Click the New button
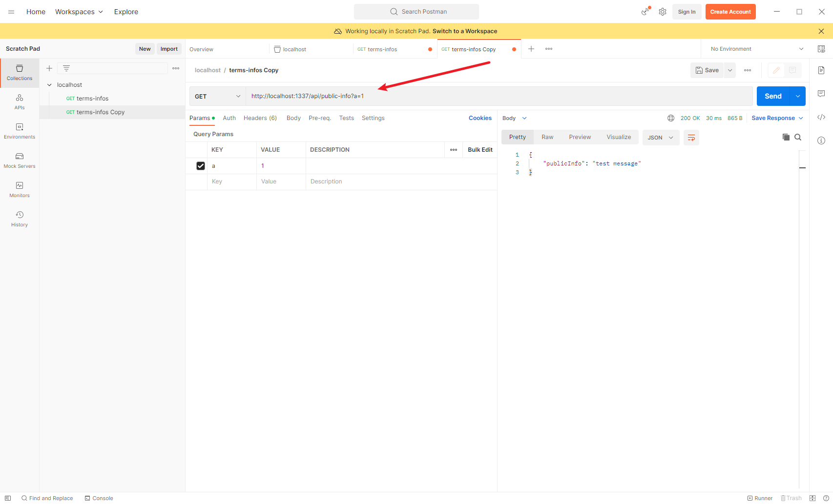The image size is (833, 504). [x=145, y=49]
